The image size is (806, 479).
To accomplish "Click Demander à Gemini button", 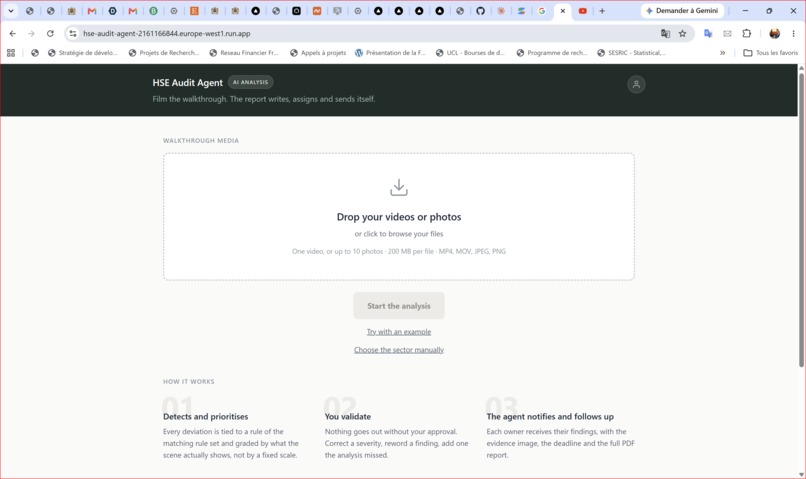I will [x=682, y=11].
